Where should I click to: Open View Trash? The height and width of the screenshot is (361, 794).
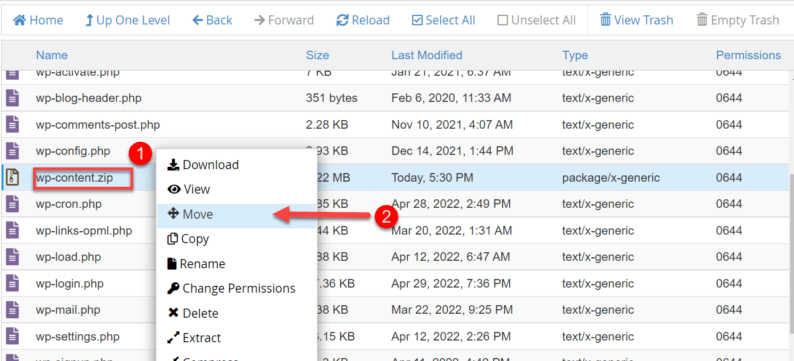coord(637,20)
